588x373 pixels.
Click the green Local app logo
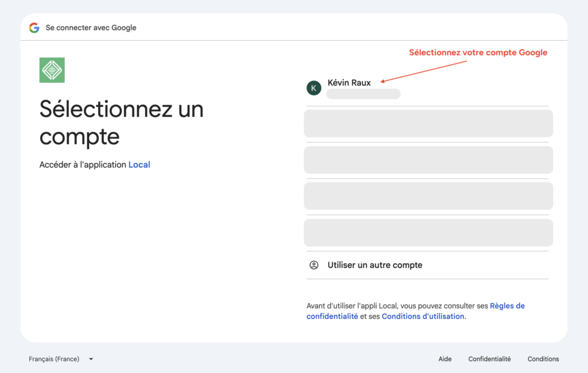point(52,70)
